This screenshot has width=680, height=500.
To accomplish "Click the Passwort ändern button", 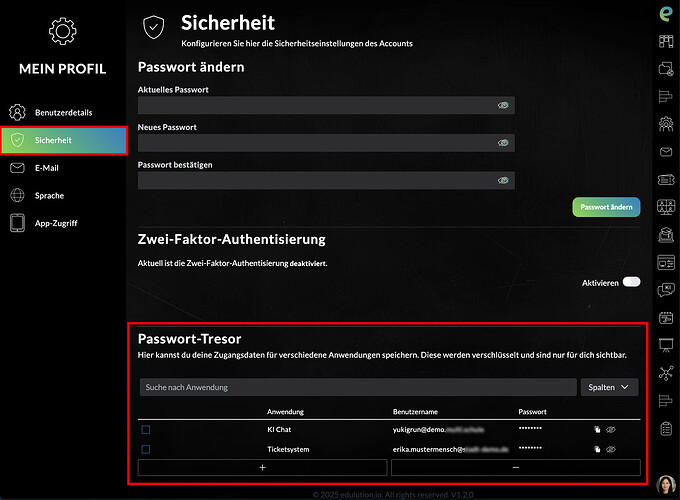I will click(606, 207).
